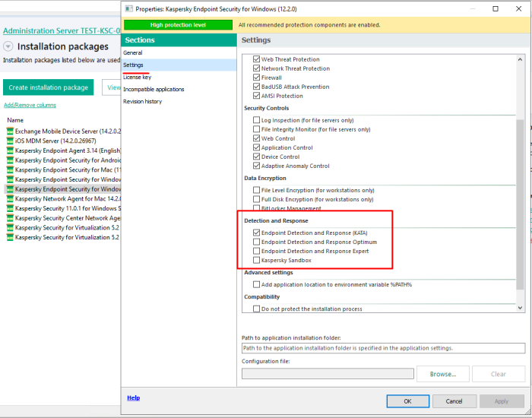Screen dimensions: 532x418
Task: Uncheck Endpoint Detection and Response (KATA)
Action: (257, 233)
